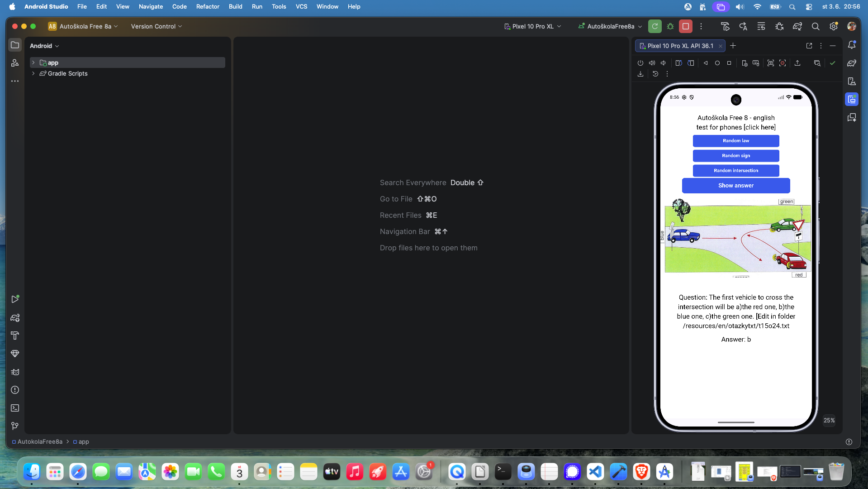Toggle emulator hardware input keyboard icon
The image size is (868, 489).
[x=756, y=63]
